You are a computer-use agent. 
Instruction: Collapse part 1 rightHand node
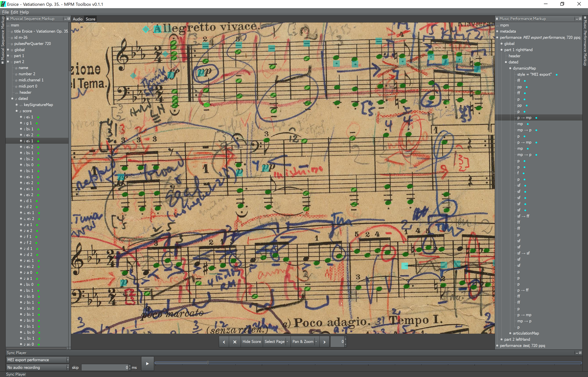pos(501,50)
